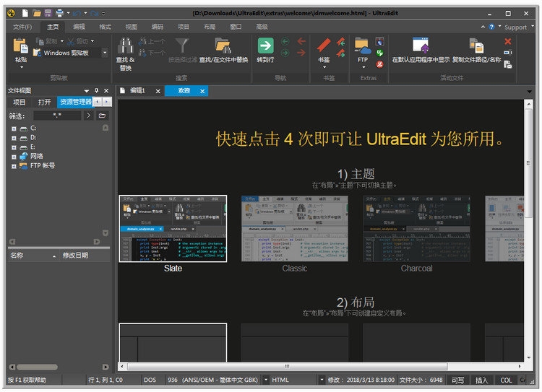Toggle insert mode (插入) in status bar
Screen dimensions: 542x392
(x=481, y=380)
